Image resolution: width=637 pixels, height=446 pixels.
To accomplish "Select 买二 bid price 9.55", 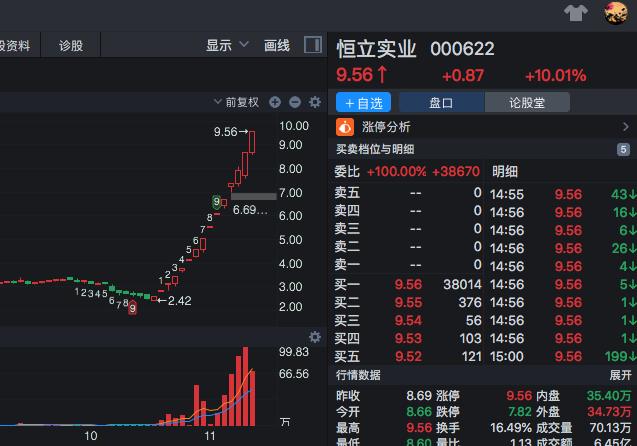I will click(x=408, y=303).
